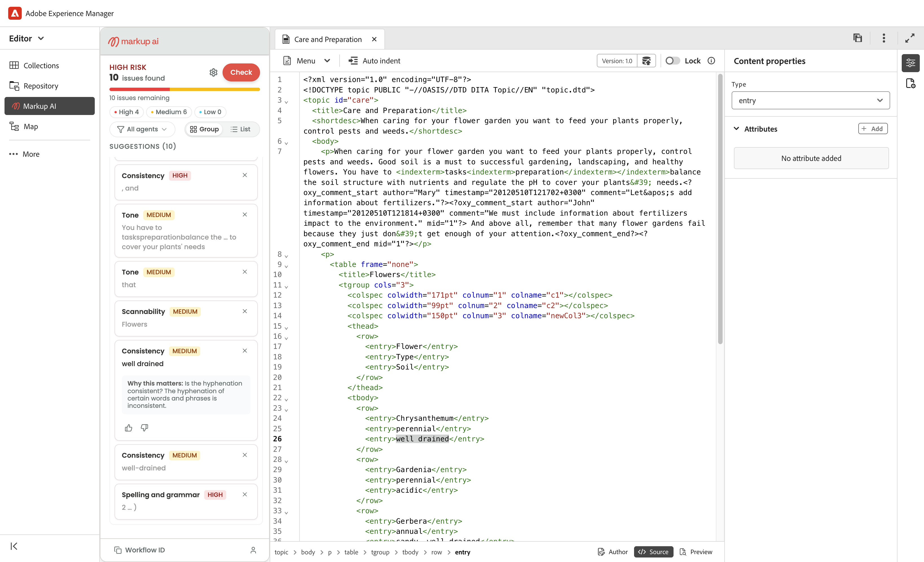Image resolution: width=924 pixels, height=562 pixels.
Task: Click the issues risk progress bar
Action: [184, 89]
